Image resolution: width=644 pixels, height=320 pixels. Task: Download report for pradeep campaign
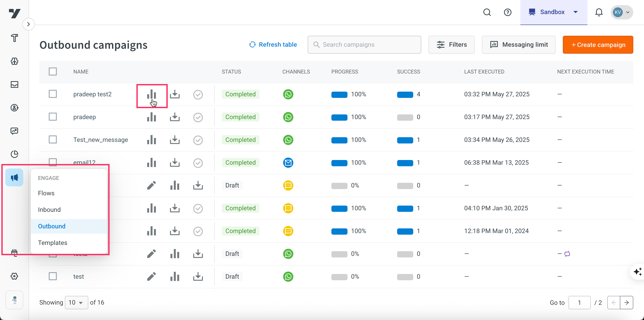[x=175, y=117]
